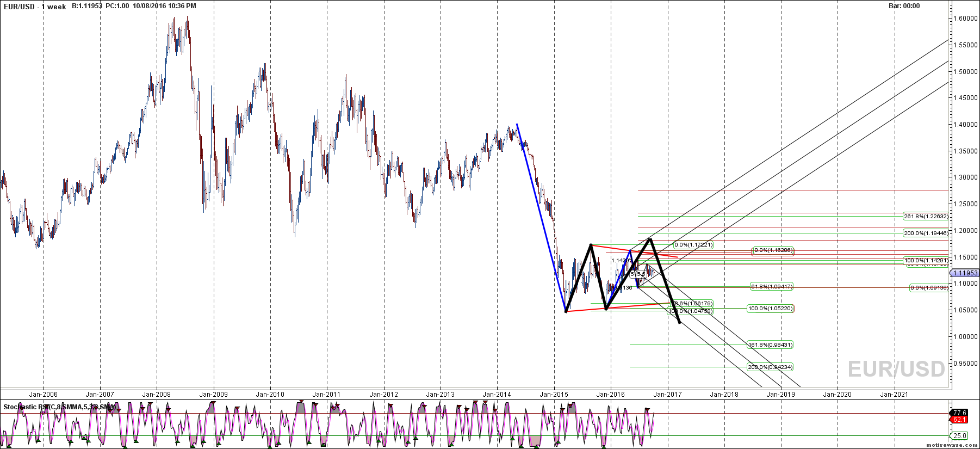This screenshot has height=449, width=980.
Task: Click the Jan-2010 date label
Action: [x=270, y=395]
